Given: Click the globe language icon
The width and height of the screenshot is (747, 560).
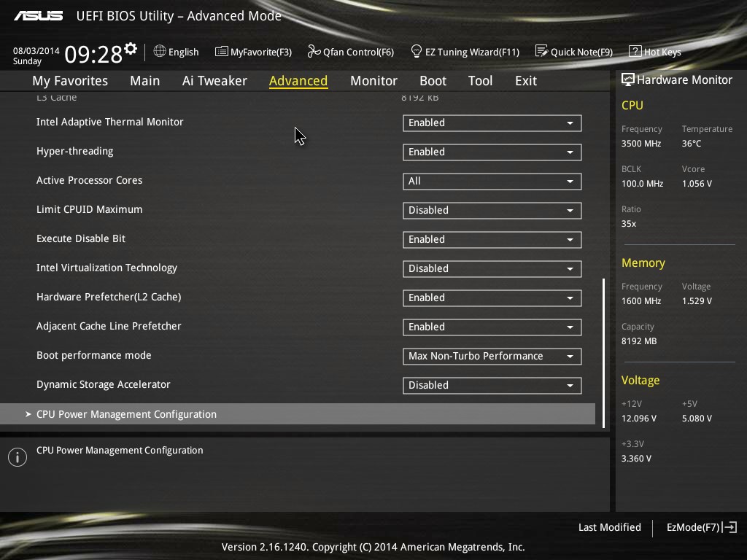Looking at the screenshot, I should 160,52.
